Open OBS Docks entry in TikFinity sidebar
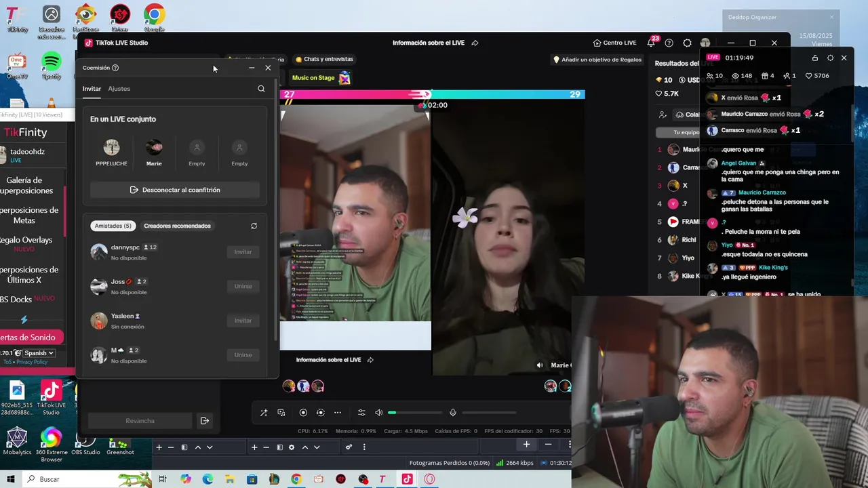Viewport: 868px width, 488px height. point(27,299)
